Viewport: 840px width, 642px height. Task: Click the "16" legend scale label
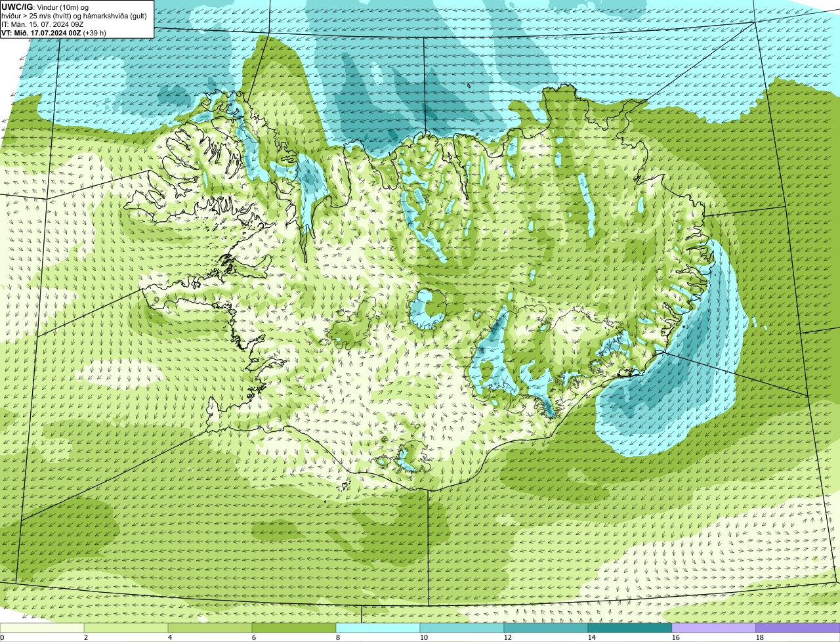pyautogui.click(x=676, y=637)
